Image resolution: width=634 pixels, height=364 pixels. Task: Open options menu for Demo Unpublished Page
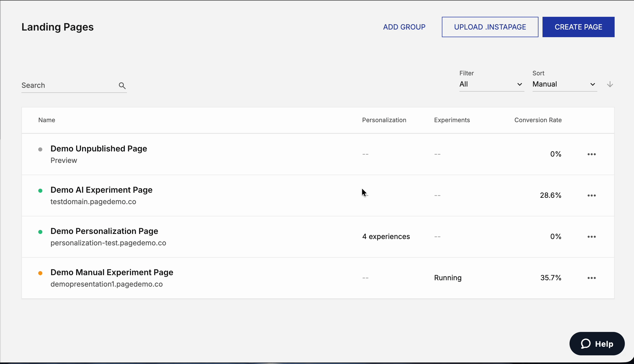tap(592, 154)
